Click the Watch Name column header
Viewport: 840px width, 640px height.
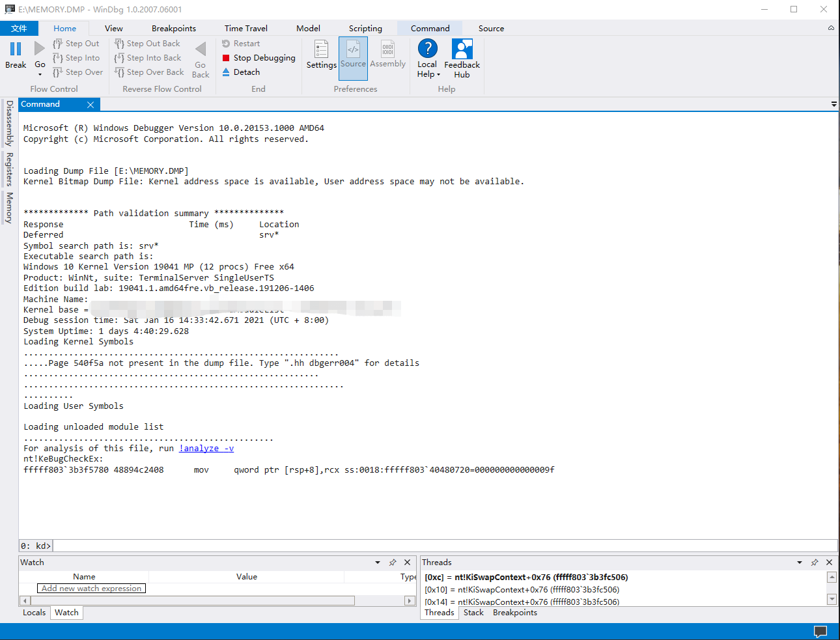click(x=84, y=577)
